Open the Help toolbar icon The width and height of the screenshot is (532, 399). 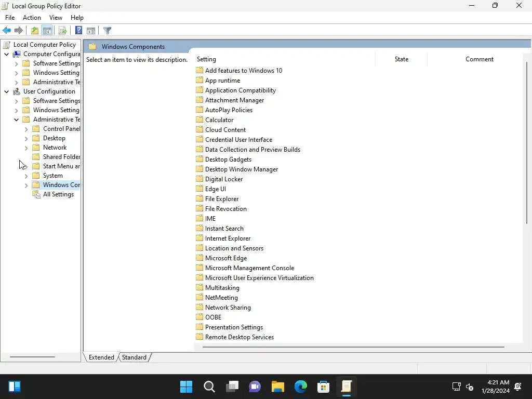pos(78,31)
